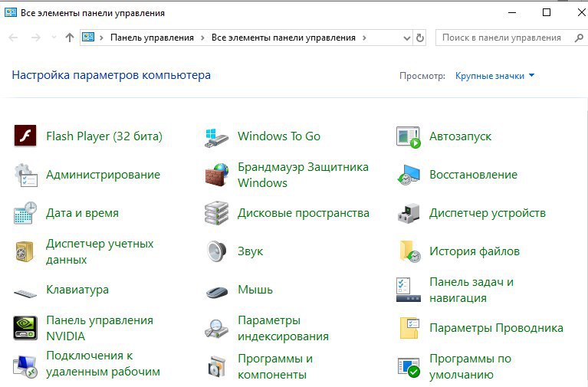Screen dimensions: 588x387
Task: Open the Мышь text label
Action: point(255,290)
